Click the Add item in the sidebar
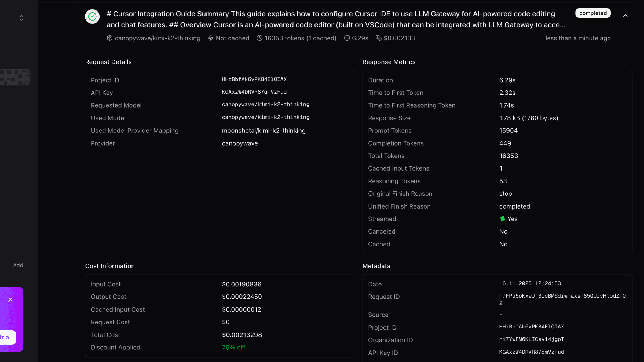 [x=18, y=265]
